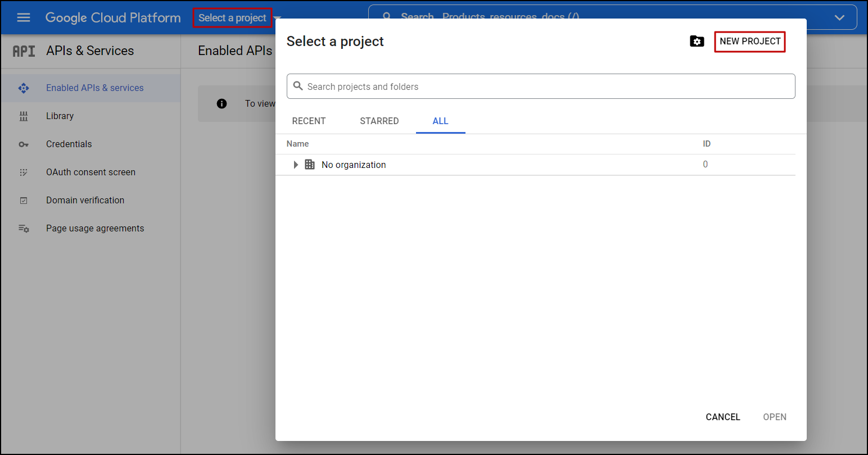Select the No organization row

[x=353, y=164]
